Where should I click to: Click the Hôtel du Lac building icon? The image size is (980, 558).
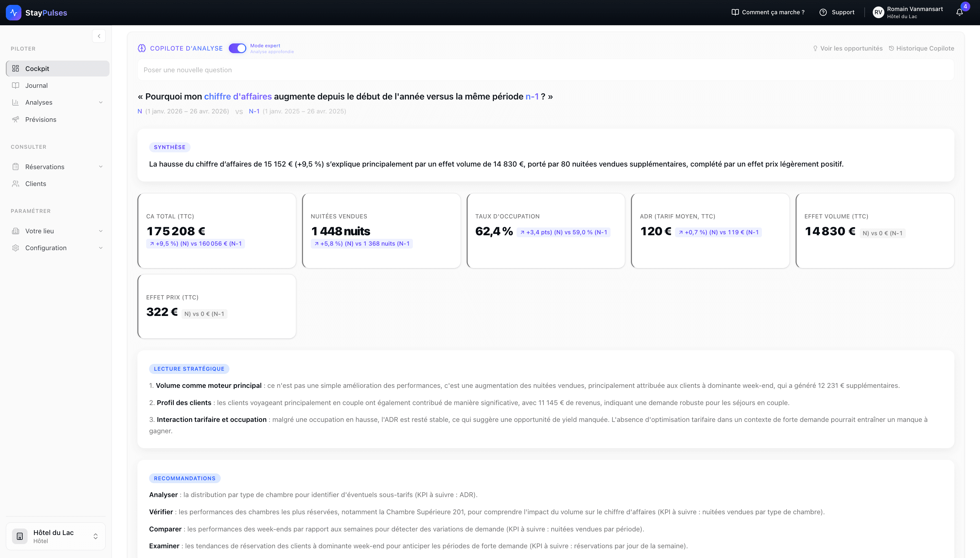(19, 536)
